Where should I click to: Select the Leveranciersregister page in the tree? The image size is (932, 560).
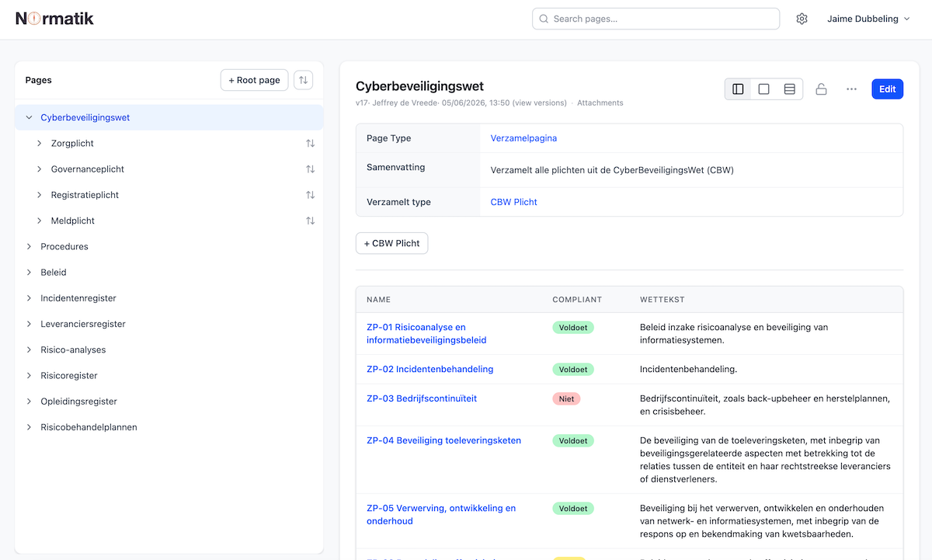pos(83,324)
